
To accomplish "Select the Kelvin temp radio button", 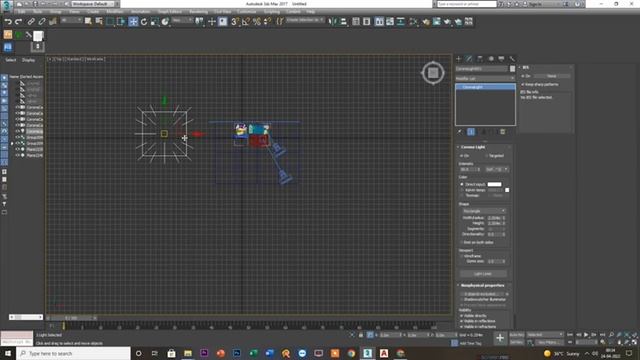I will 462,190.
